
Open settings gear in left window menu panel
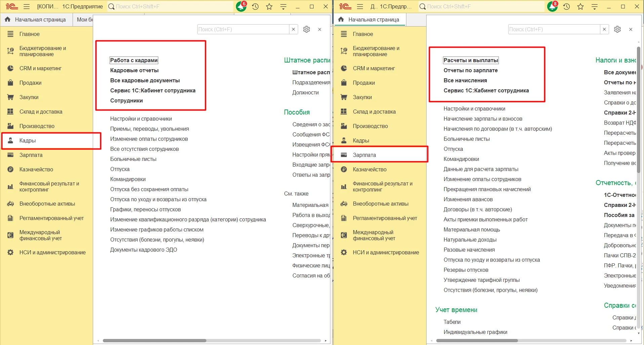pyautogui.click(x=307, y=29)
